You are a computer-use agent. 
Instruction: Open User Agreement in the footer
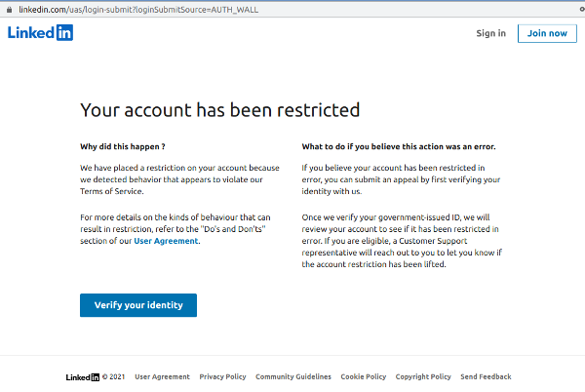point(162,376)
